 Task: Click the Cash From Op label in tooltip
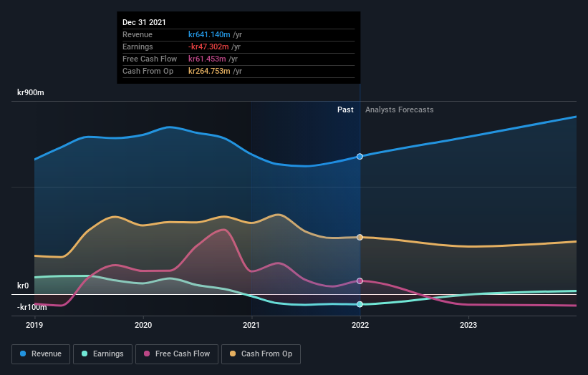pos(148,71)
